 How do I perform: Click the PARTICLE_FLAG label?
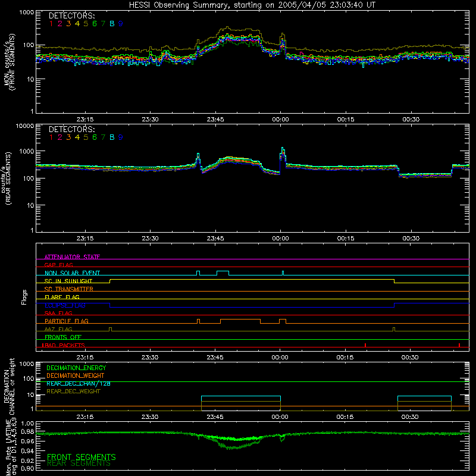(67, 321)
